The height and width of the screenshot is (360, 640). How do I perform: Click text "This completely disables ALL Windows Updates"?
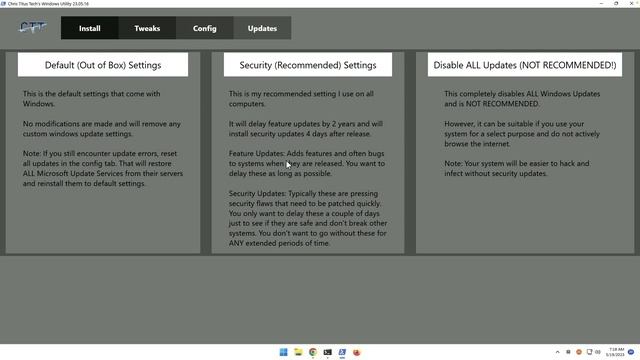pyautogui.click(x=522, y=93)
